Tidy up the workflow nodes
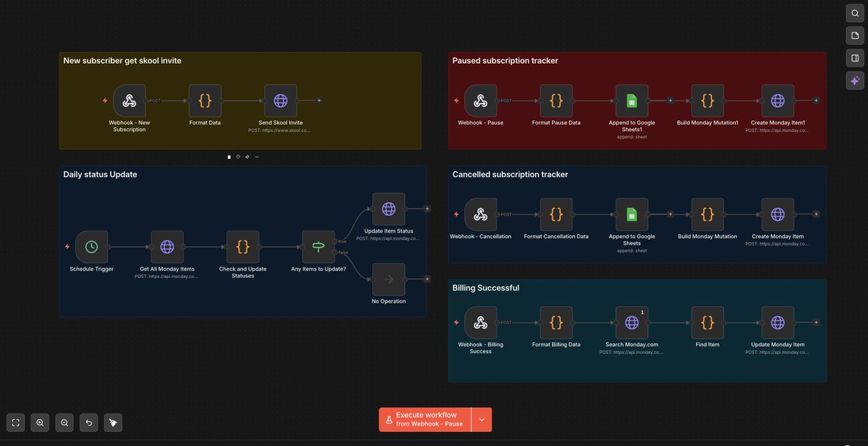 tap(113, 422)
